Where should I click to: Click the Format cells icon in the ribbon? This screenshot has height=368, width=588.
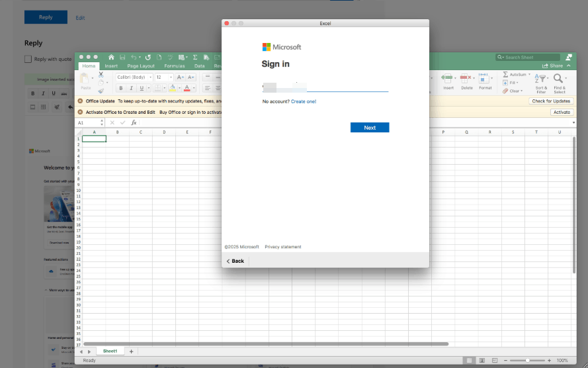(483, 79)
